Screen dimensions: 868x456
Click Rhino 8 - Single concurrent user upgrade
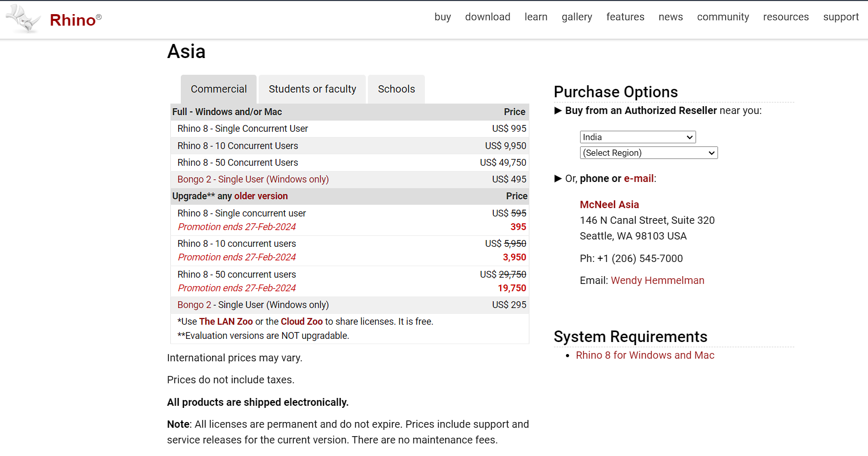(241, 213)
